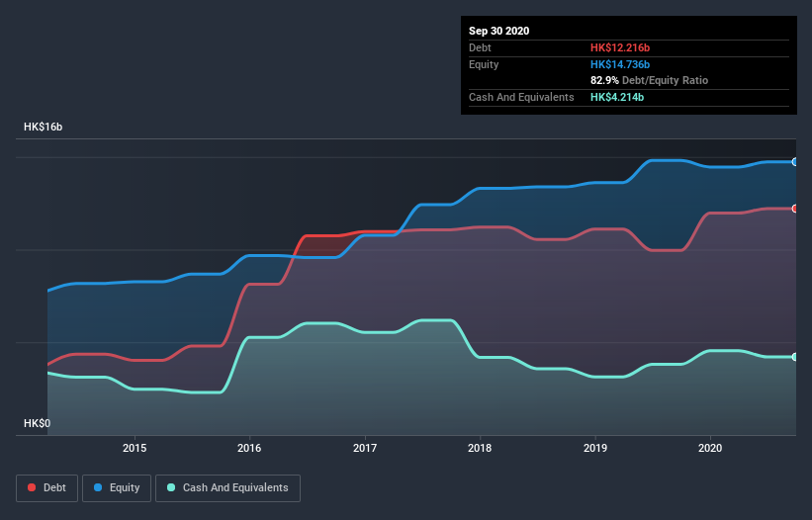812x520 pixels.
Task: Click the HK$4.214b cash value
Action: [x=617, y=97]
